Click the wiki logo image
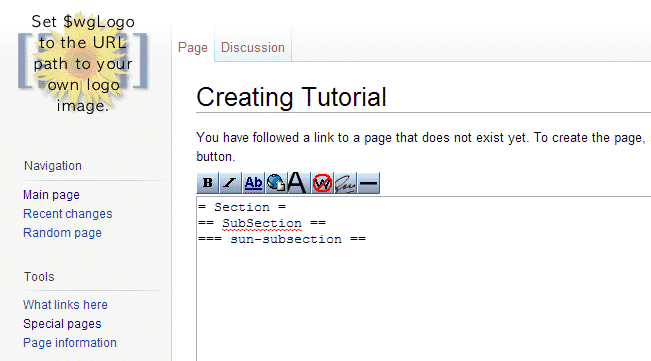Viewport: 651px width, 361px height. point(83,62)
